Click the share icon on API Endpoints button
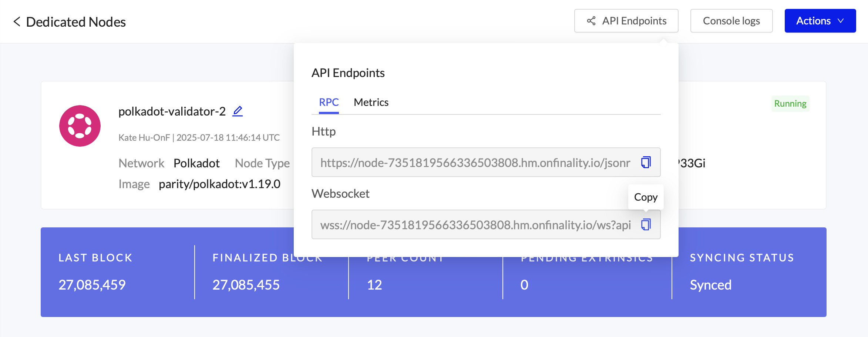868x337 pixels. pyautogui.click(x=591, y=21)
